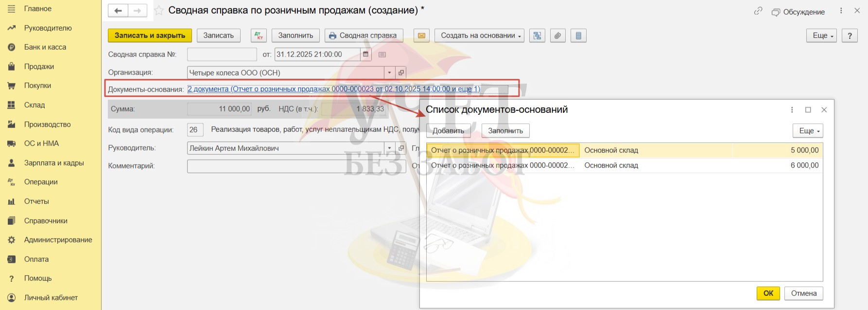Open the main window three-dot menu
This screenshot has width=868, height=310.
(841, 11)
